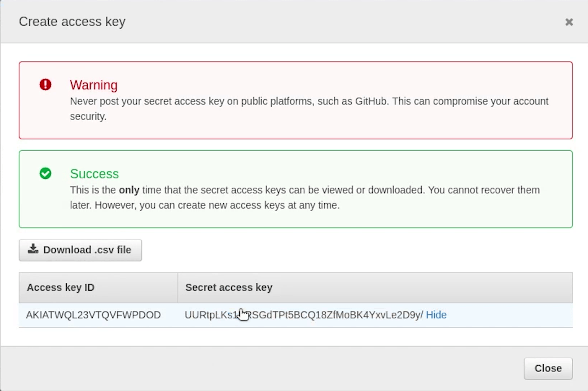Click the secret access key value text
This screenshot has height=391, width=588.
304,315
